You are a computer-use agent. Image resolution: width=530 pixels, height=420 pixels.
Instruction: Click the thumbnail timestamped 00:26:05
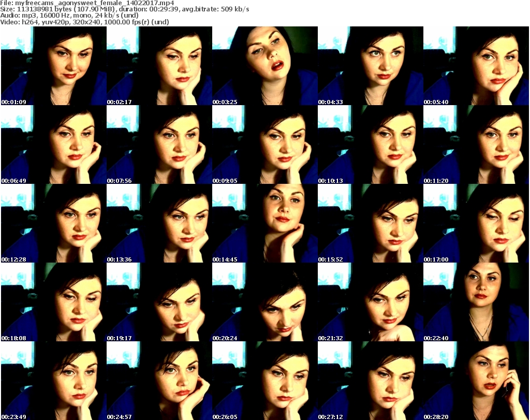265,381
